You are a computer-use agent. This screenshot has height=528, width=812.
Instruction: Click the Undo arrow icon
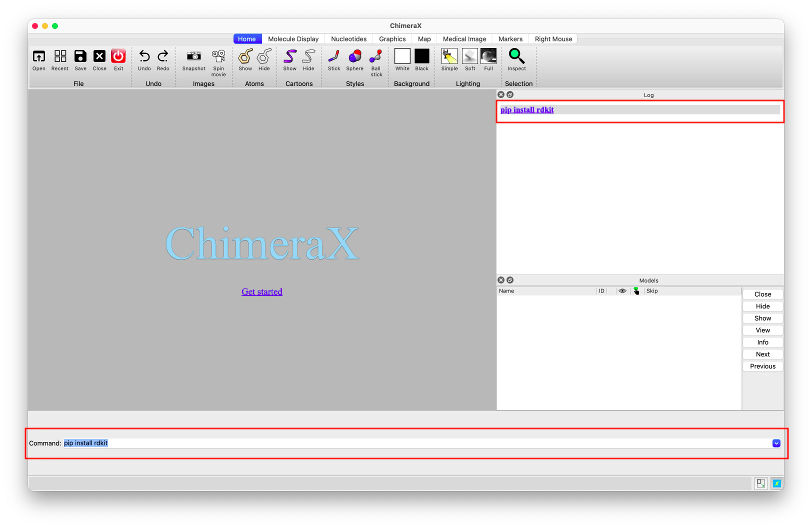point(144,56)
